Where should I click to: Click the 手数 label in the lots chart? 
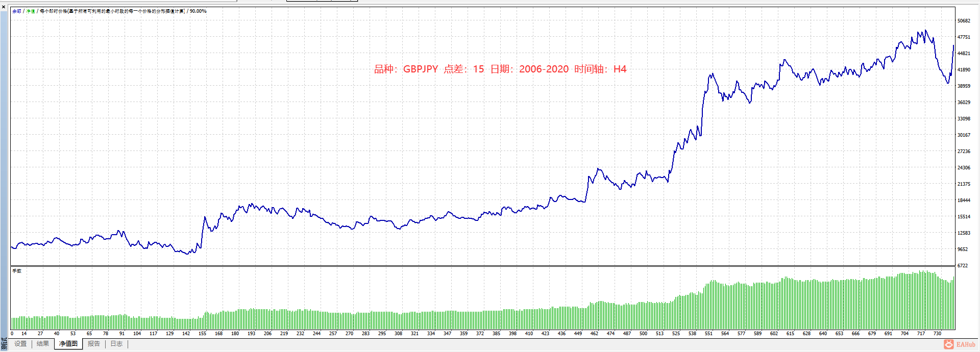point(17,271)
